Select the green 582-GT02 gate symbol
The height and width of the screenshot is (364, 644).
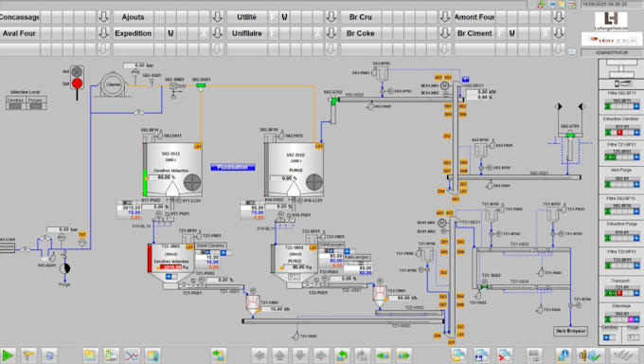(334, 100)
